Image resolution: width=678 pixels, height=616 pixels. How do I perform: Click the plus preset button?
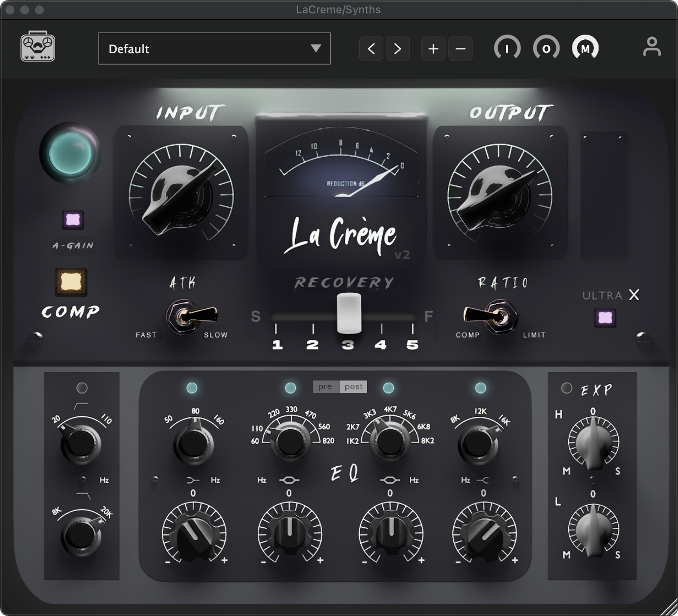pos(434,49)
